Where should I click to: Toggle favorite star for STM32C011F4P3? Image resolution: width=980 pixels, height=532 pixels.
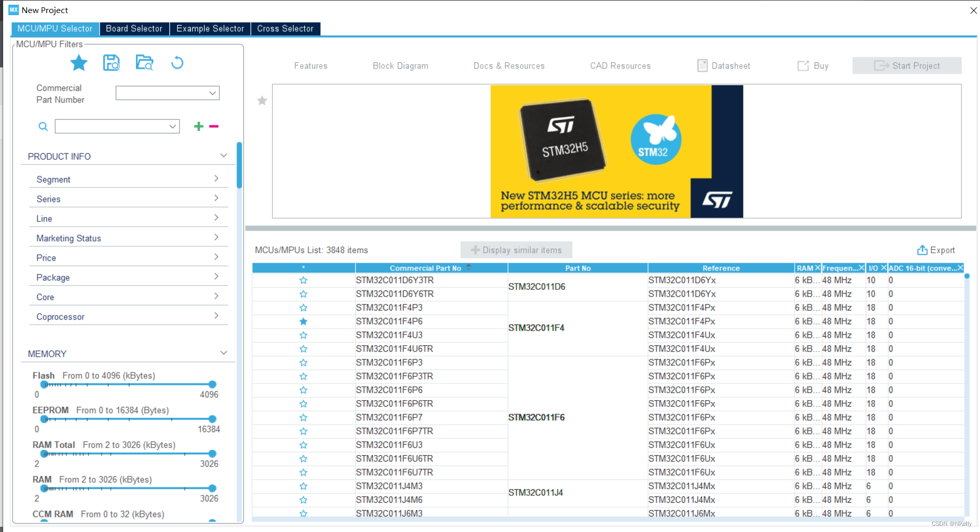click(x=303, y=308)
